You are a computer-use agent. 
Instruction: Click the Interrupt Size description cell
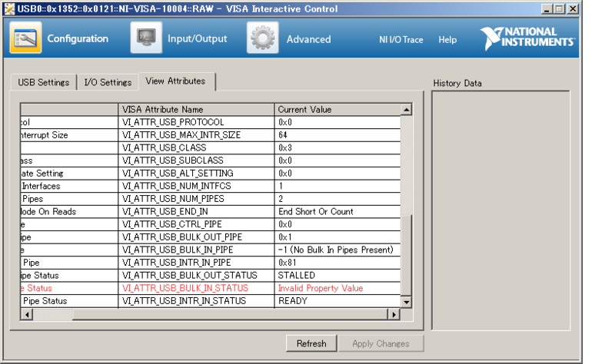[x=69, y=135]
